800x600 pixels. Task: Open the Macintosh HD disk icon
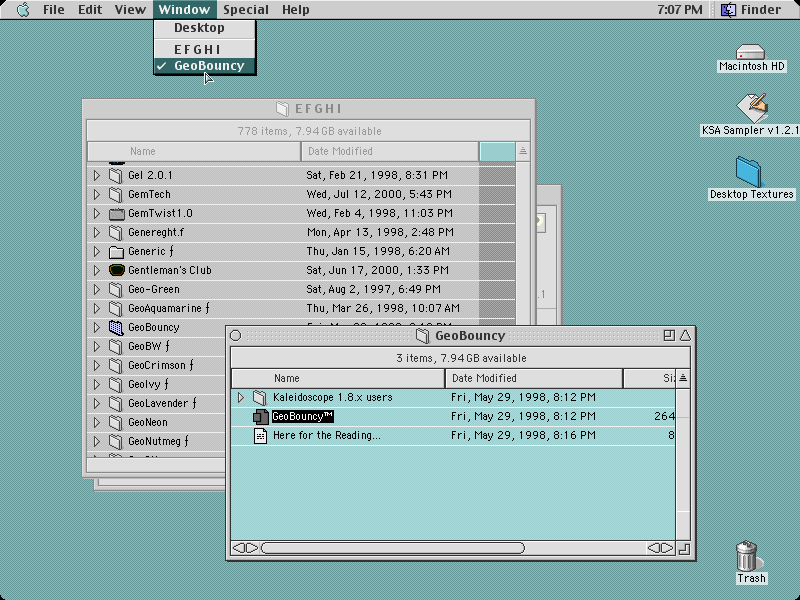coord(751,53)
